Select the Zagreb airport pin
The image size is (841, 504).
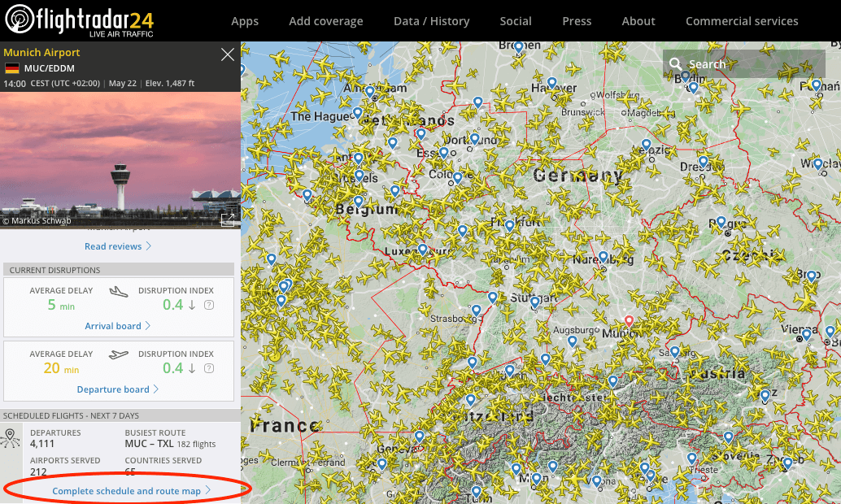coord(787,463)
